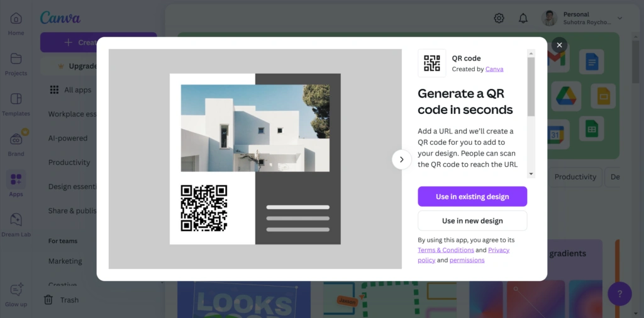Image resolution: width=644 pixels, height=318 pixels.
Task: Click Use in new design
Action: click(x=472, y=221)
